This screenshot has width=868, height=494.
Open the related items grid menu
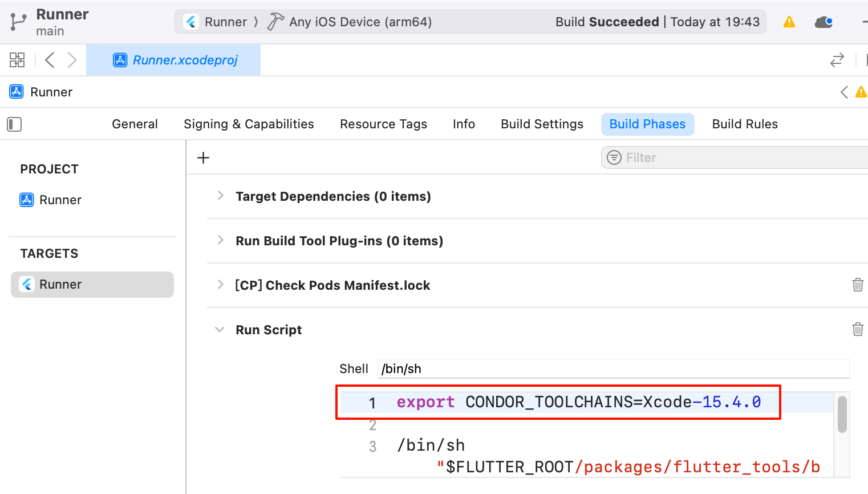(17, 60)
